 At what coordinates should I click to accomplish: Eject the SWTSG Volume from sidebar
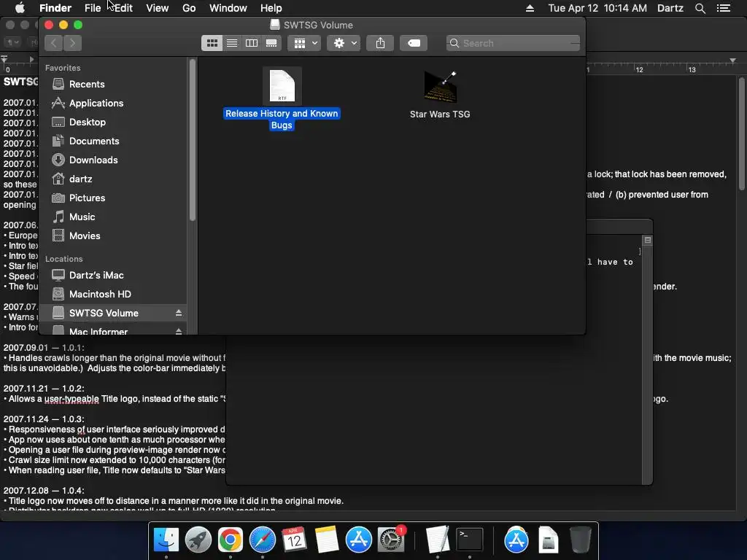pyautogui.click(x=179, y=314)
